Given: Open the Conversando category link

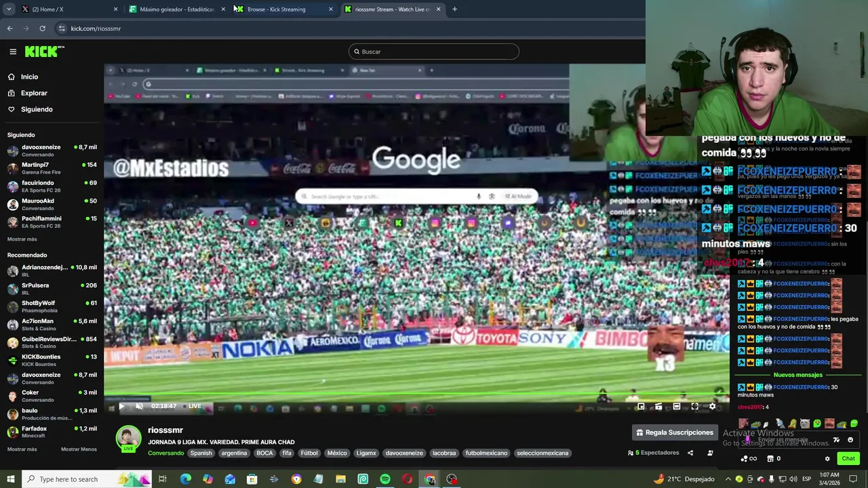Looking at the screenshot, I should pyautogui.click(x=165, y=453).
